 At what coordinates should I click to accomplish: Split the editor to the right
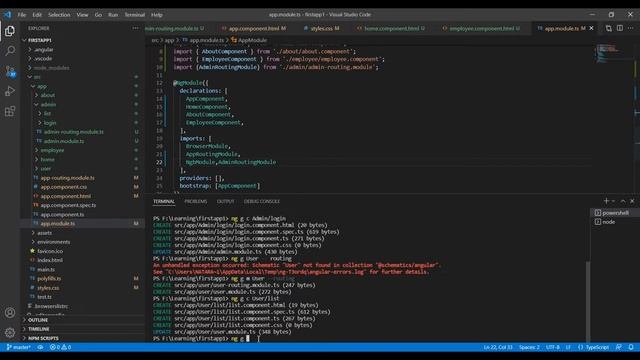click(620, 28)
